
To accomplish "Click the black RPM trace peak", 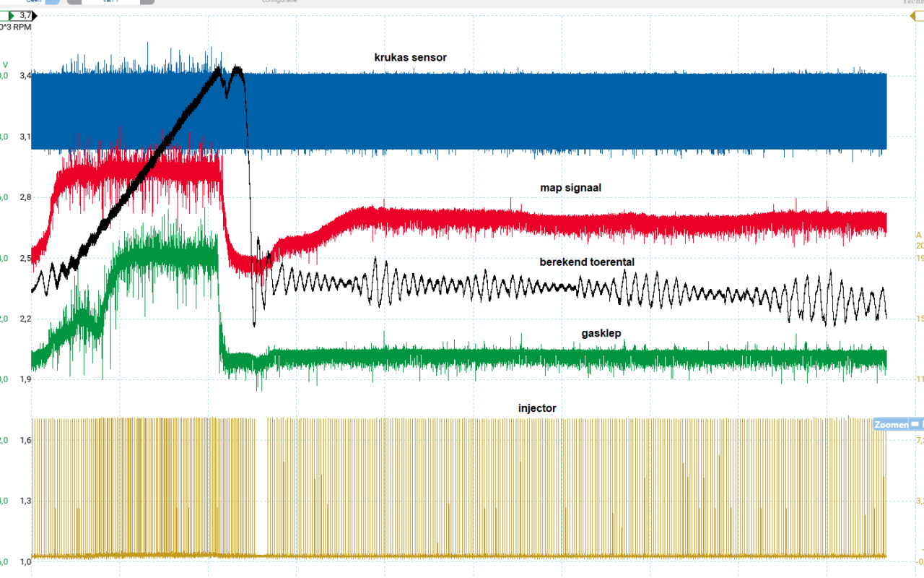I will click(x=219, y=70).
